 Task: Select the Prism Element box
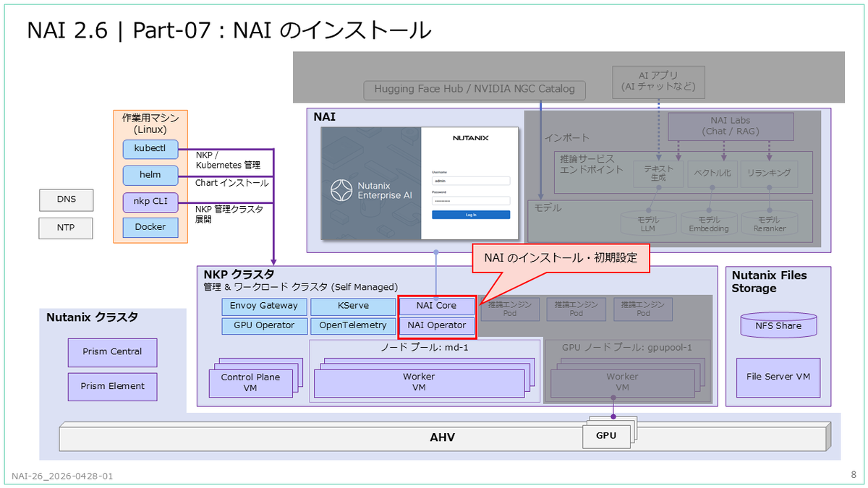111,386
